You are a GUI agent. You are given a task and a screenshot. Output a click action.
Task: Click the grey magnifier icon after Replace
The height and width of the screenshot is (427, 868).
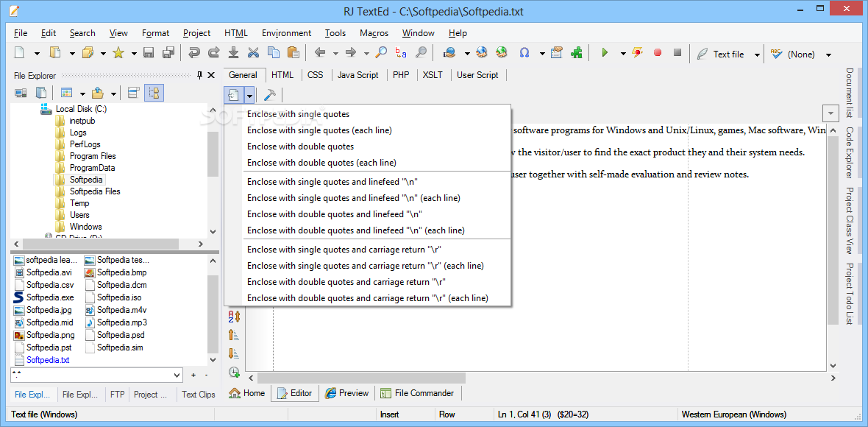(421, 53)
